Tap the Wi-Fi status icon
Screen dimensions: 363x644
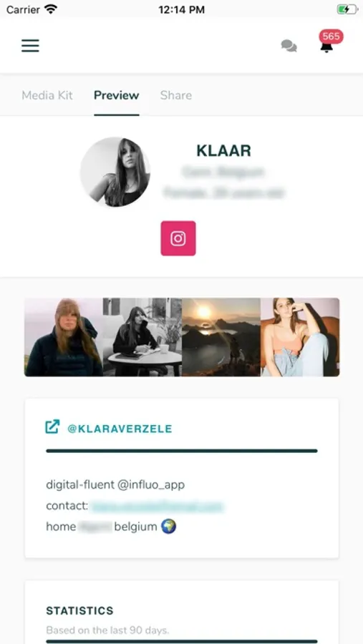(51, 9)
